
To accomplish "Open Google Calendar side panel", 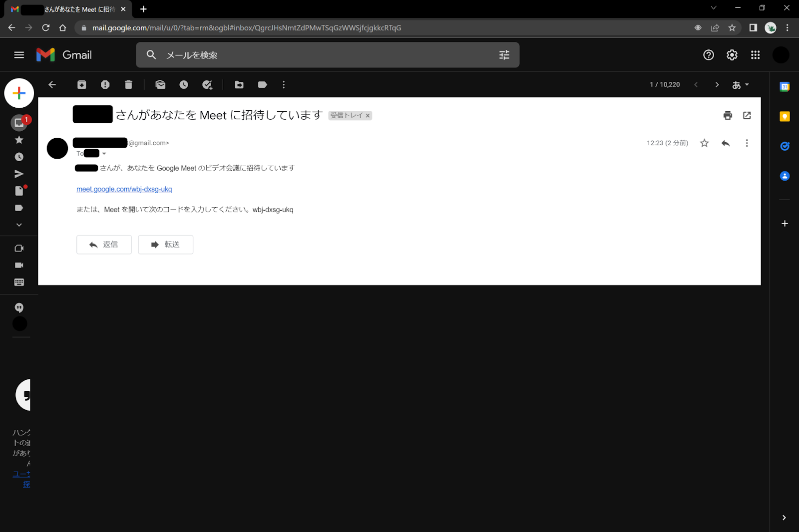I will click(x=785, y=87).
